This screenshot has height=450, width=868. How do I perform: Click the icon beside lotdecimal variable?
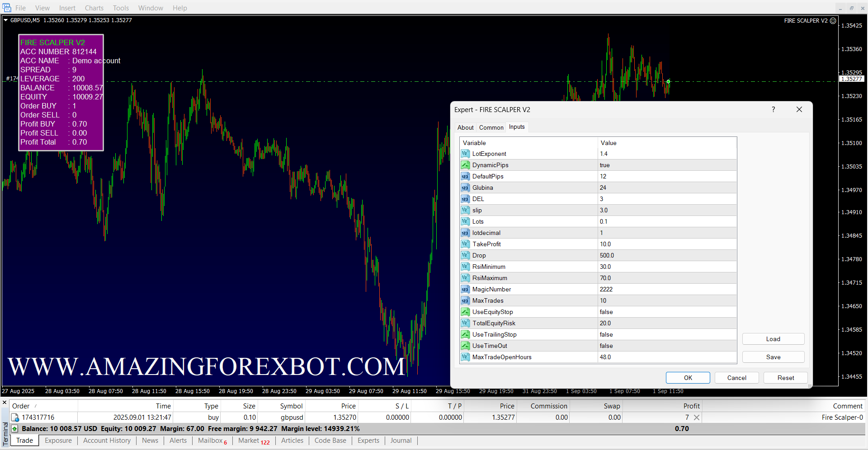[465, 233]
